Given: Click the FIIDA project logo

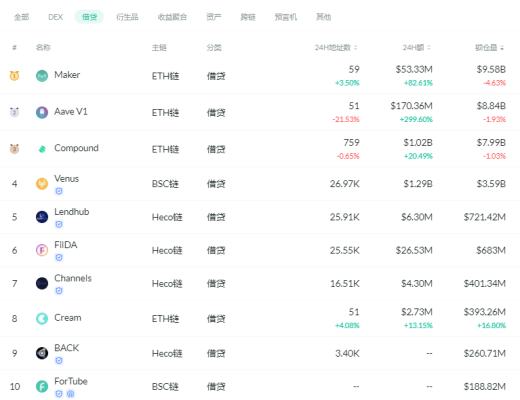Looking at the screenshot, I should pos(42,250).
